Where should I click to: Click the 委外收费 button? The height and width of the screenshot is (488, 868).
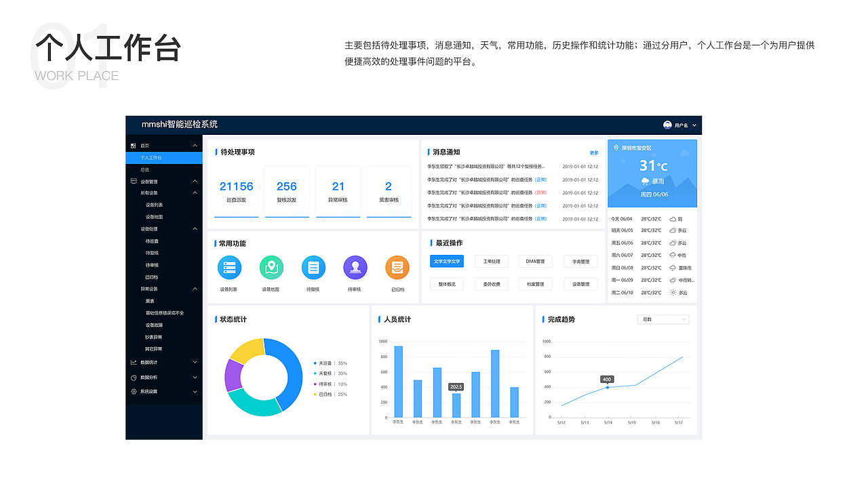pyautogui.click(x=492, y=284)
